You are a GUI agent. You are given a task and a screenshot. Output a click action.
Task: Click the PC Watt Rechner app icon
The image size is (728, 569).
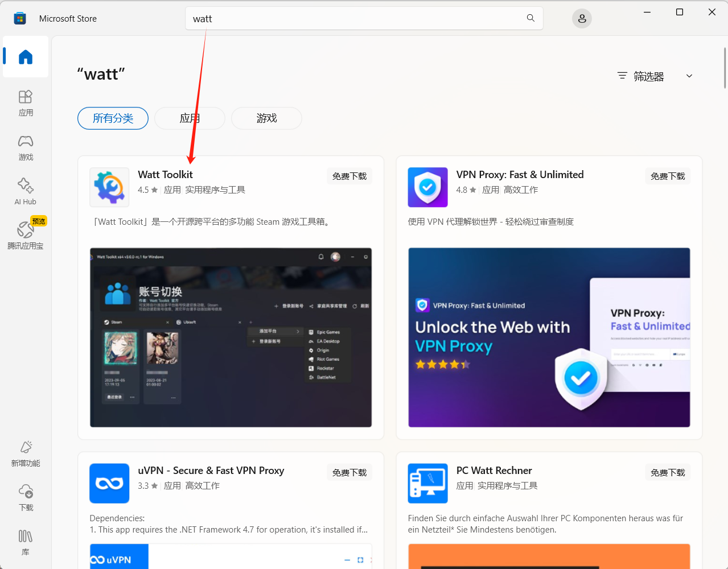pyautogui.click(x=427, y=484)
